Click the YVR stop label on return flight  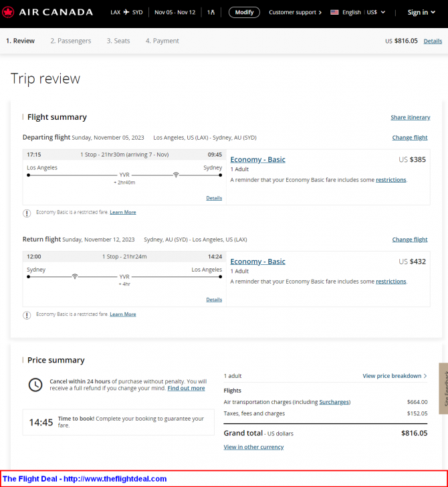124,276
